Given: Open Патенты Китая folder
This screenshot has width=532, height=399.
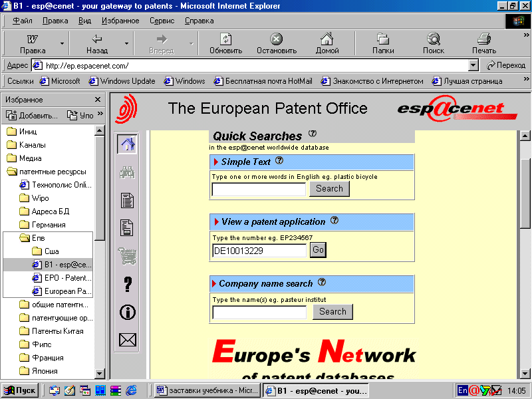Looking at the screenshot, I should (52, 331).
